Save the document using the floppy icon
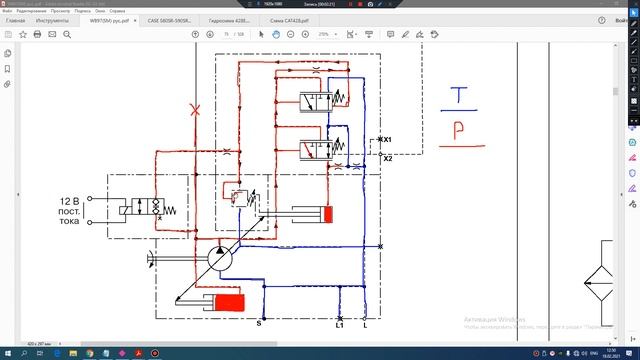The image size is (640, 360). pos(8,35)
